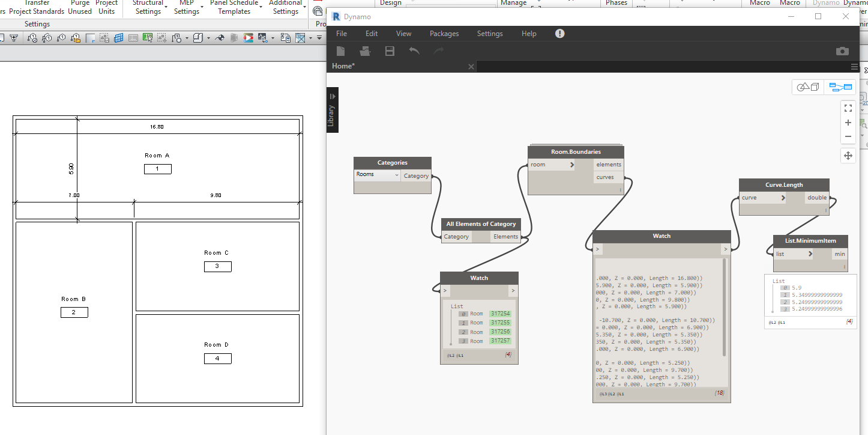Expand Structural Settings dropdown in Revit ribbon
This screenshot has width=868, height=435.
pyautogui.click(x=167, y=6)
